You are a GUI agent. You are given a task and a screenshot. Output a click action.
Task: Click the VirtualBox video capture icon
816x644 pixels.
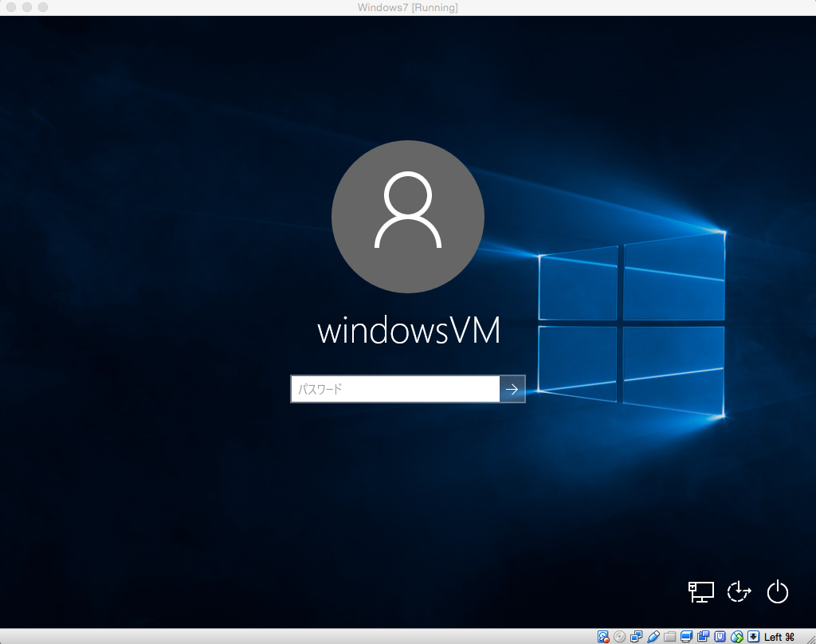[x=703, y=637]
